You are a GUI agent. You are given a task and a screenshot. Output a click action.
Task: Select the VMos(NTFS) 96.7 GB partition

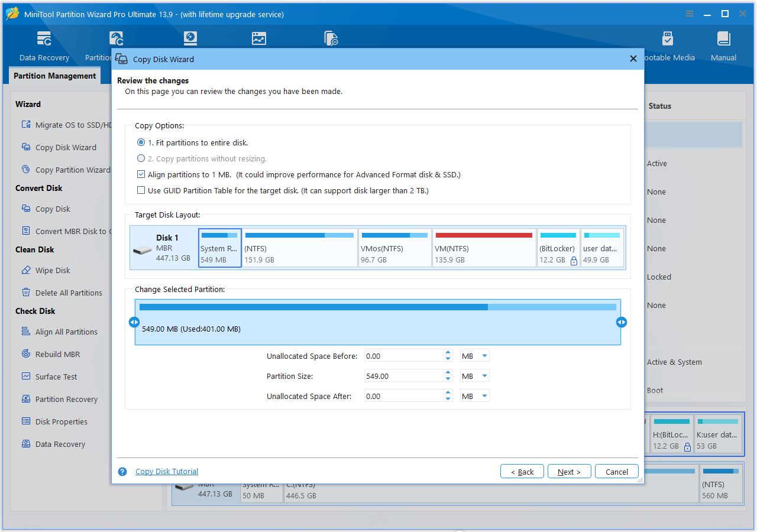coord(394,248)
